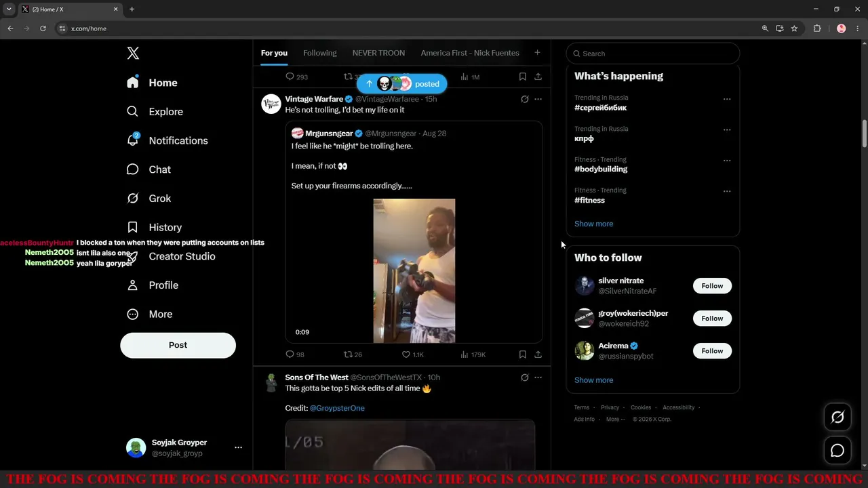The width and height of the screenshot is (868, 488).
Task: Bookmark this page with the star icon
Action: [x=794, y=28]
